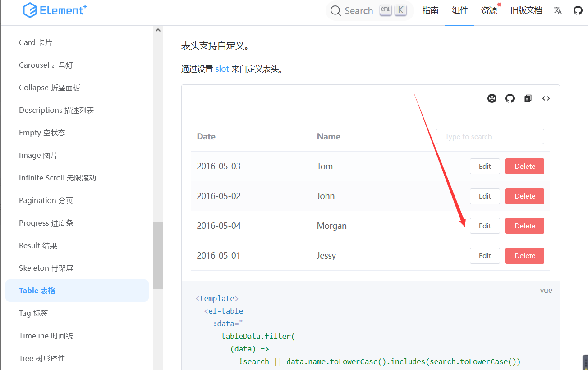Click the <el-table code line
The image size is (588, 370).
(x=224, y=311)
